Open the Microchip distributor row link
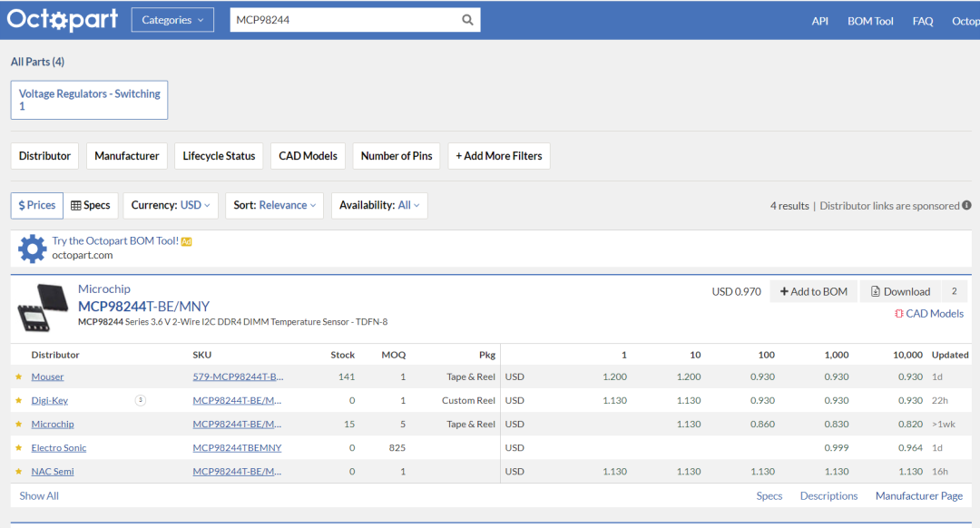Screen dimensions: 980x528 click(53, 425)
